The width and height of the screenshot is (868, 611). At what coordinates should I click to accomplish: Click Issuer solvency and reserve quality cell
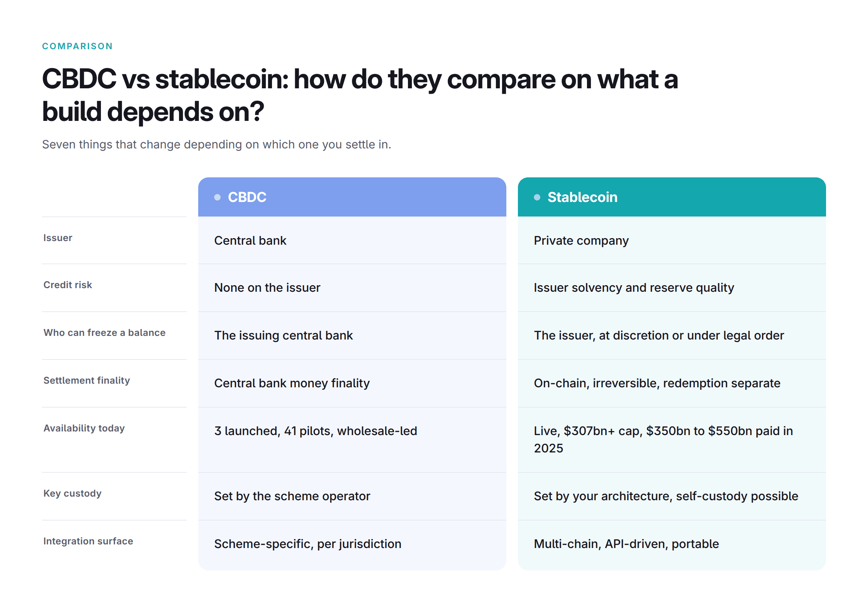[x=671, y=287]
